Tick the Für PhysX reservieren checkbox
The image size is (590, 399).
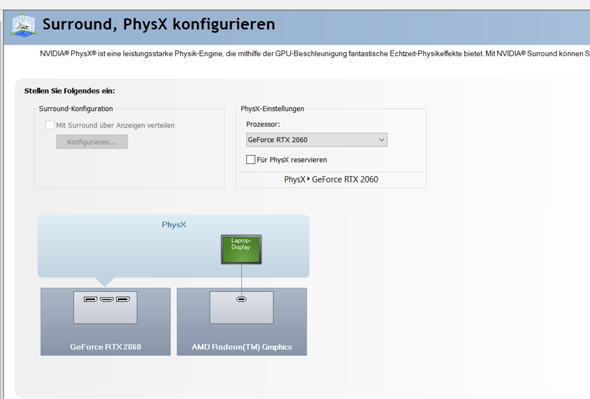tap(251, 160)
